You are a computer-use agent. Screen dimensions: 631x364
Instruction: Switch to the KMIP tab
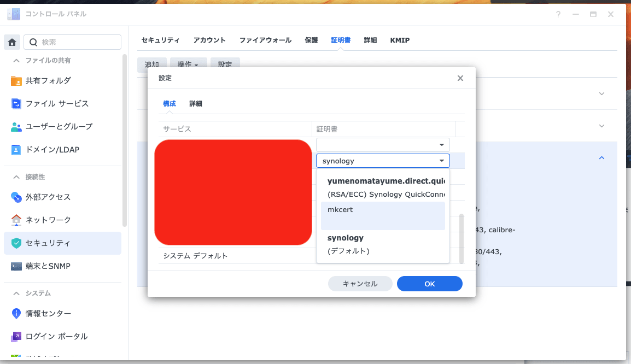[x=400, y=40]
